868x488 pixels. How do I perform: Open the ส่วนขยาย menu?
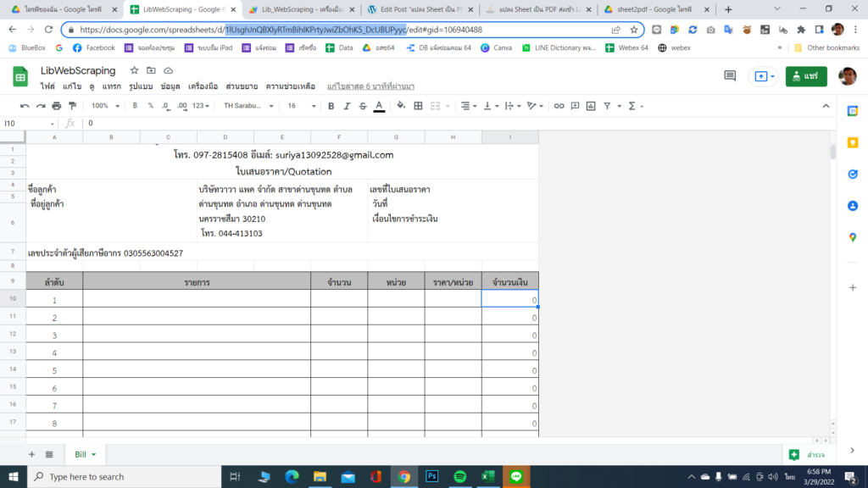(x=242, y=86)
